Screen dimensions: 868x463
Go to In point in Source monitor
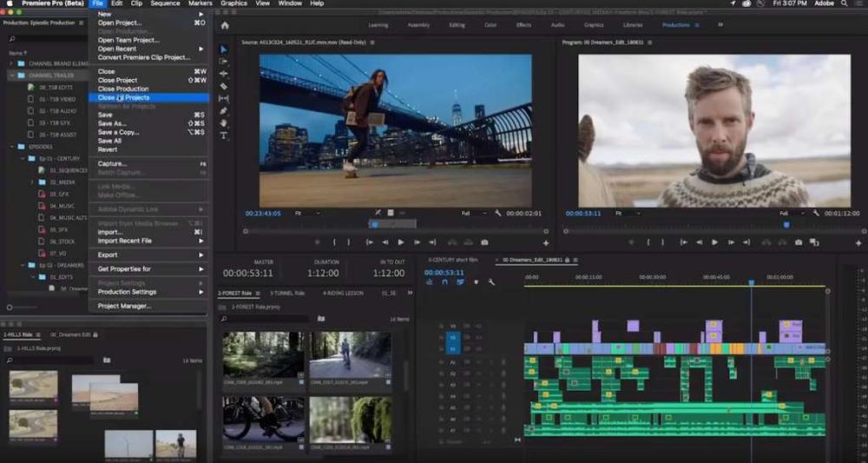[x=369, y=242]
